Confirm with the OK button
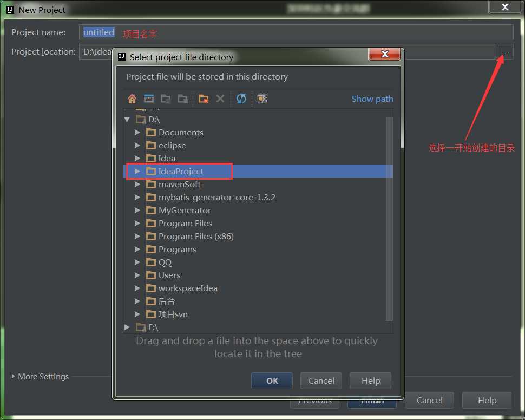 pos(272,381)
